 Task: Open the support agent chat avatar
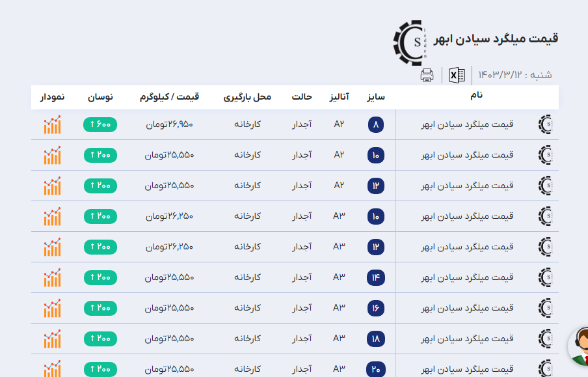[x=580, y=346]
